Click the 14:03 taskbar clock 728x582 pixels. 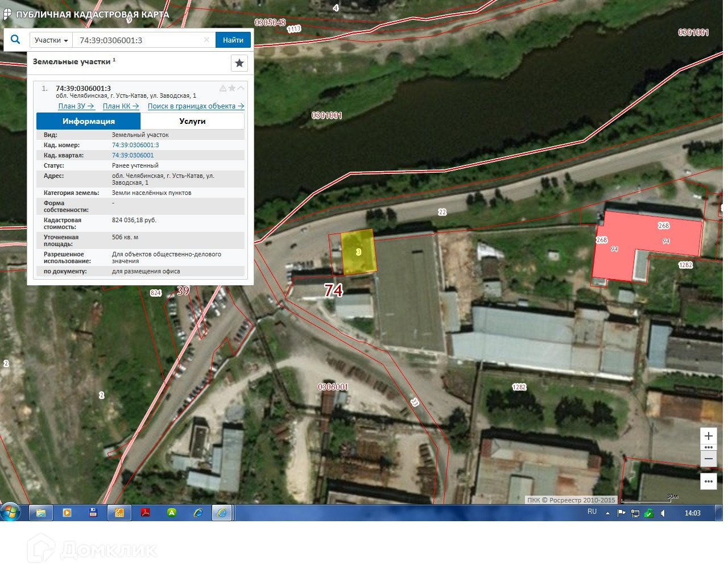[692, 513]
